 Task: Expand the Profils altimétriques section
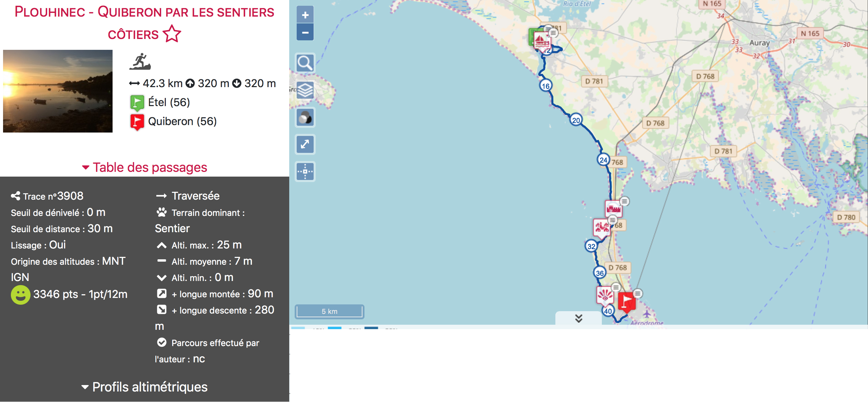point(144,387)
